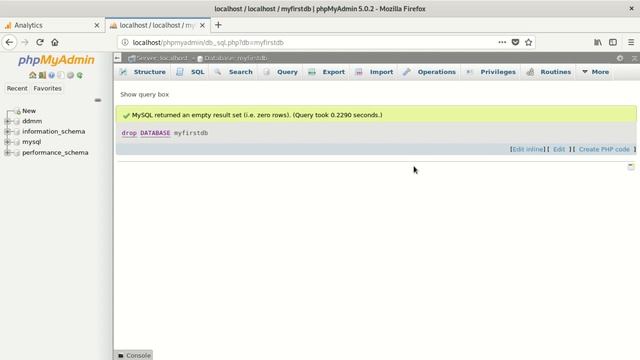
Task: Click the Favorites tables button
Action: [x=47, y=88]
